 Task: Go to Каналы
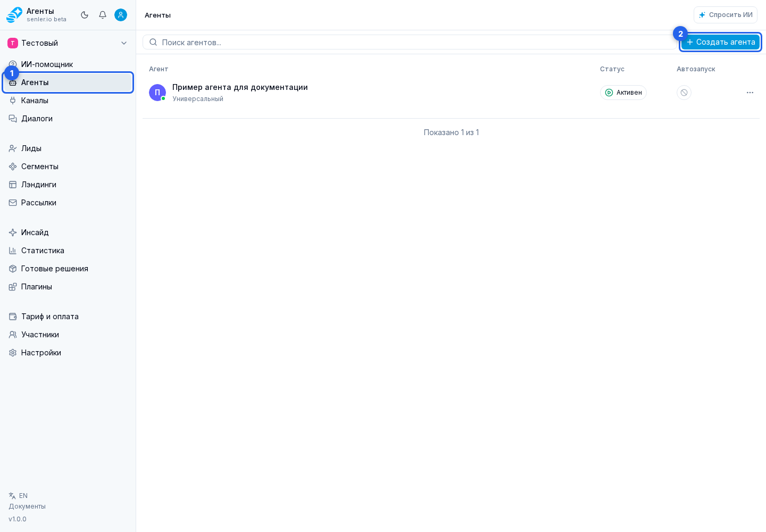(68, 101)
